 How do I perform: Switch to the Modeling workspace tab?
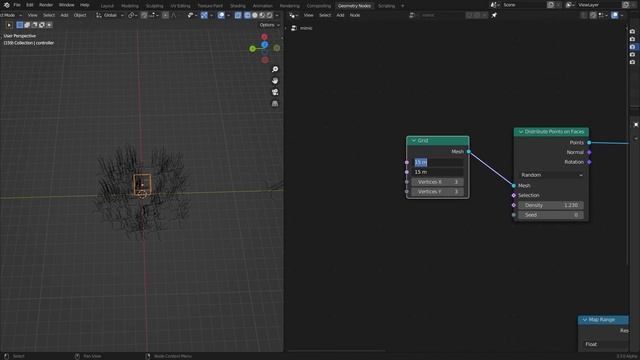(x=130, y=6)
